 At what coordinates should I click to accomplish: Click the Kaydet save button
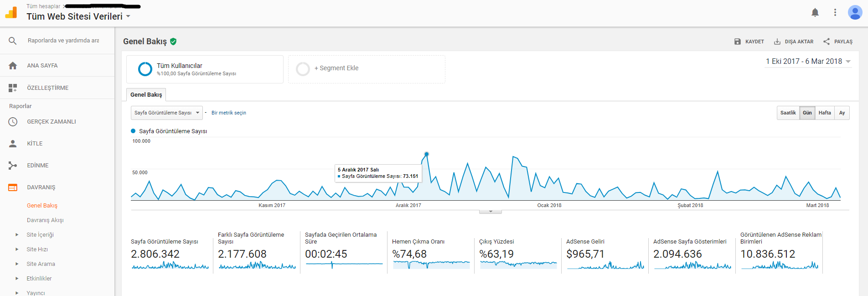749,42
